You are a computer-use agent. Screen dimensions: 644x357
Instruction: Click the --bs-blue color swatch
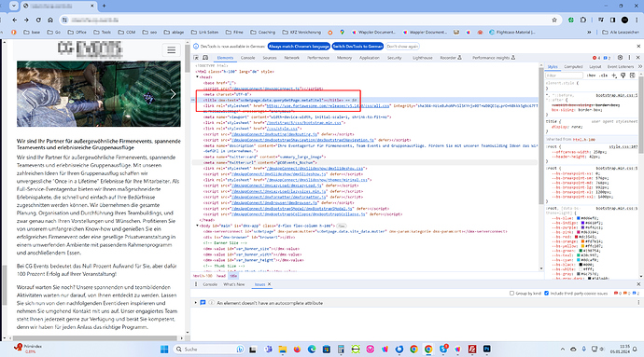pyautogui.click(x=579, y=218)
